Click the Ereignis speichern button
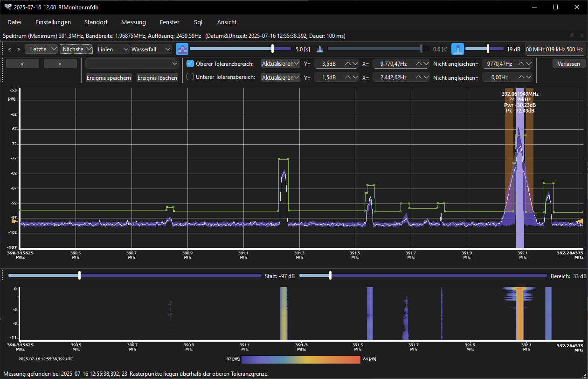This screenshot has height=379, width=588. point(109,78)
